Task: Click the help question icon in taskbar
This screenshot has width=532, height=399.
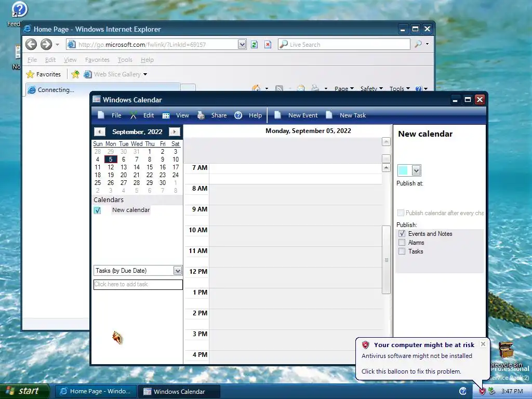Action: click(x=463, y=391)
